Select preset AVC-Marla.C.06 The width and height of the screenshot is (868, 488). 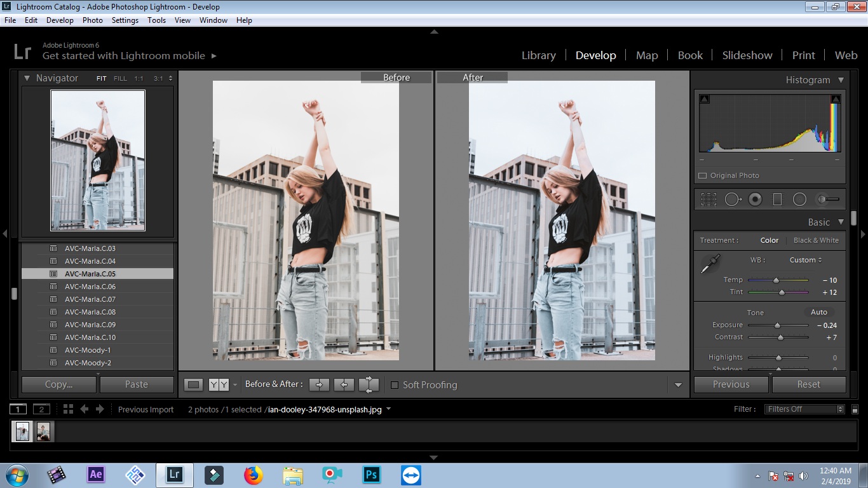[97, 287]
